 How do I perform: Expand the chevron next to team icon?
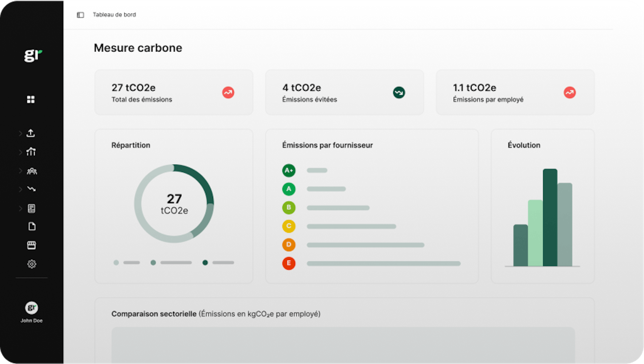pos(21,171)
